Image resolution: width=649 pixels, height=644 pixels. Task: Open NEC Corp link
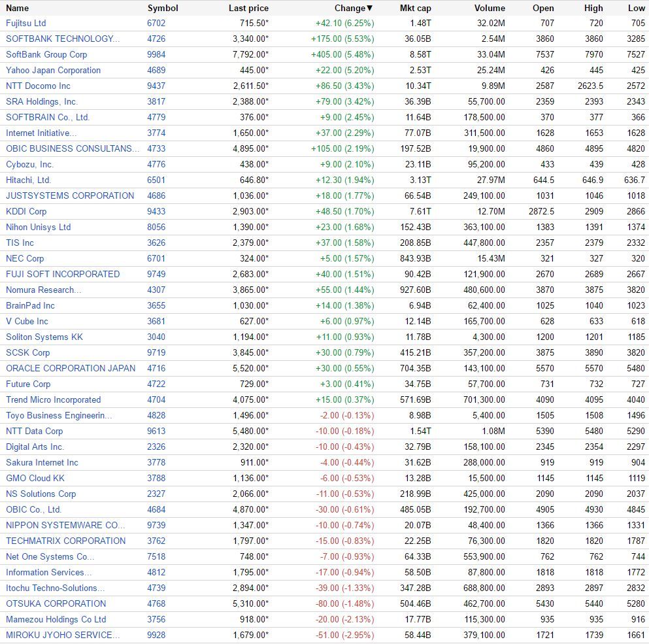click(25, 259)
